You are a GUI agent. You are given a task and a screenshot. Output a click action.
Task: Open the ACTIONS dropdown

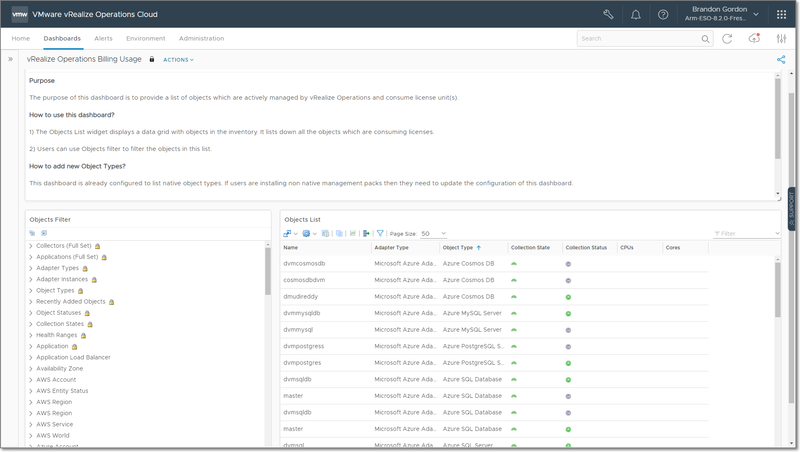(179, 60)
